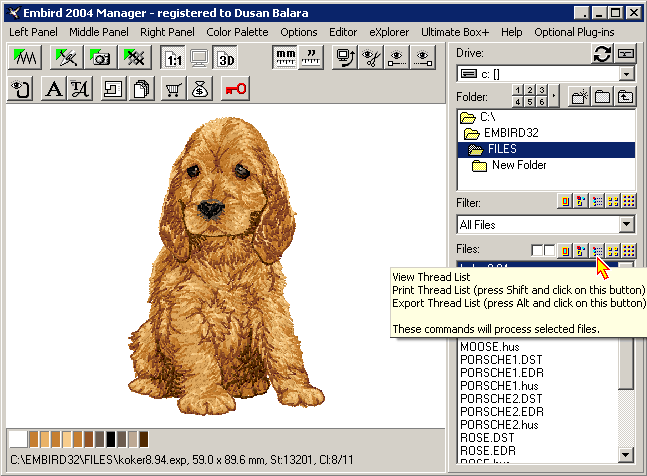This screenshot has width=647, height=476.
Task: Open the letter A text tool
Action: [x=54, y=89]
